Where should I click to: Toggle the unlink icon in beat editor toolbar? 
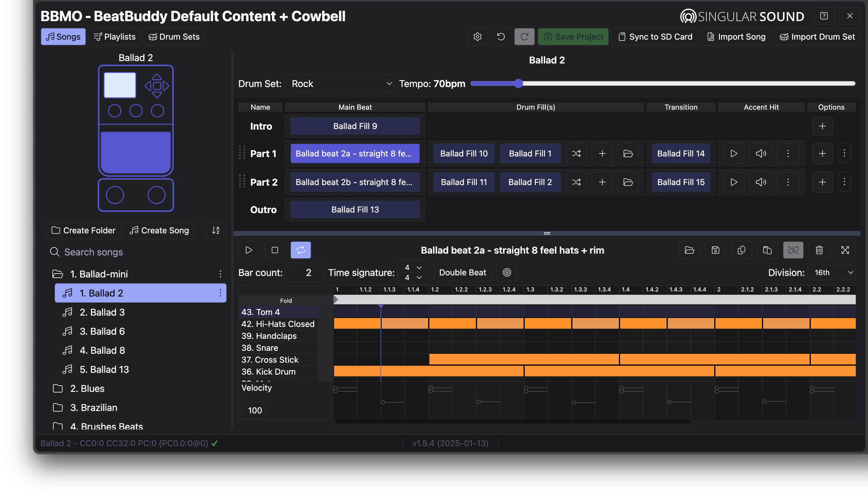click(x=793, y=250)
